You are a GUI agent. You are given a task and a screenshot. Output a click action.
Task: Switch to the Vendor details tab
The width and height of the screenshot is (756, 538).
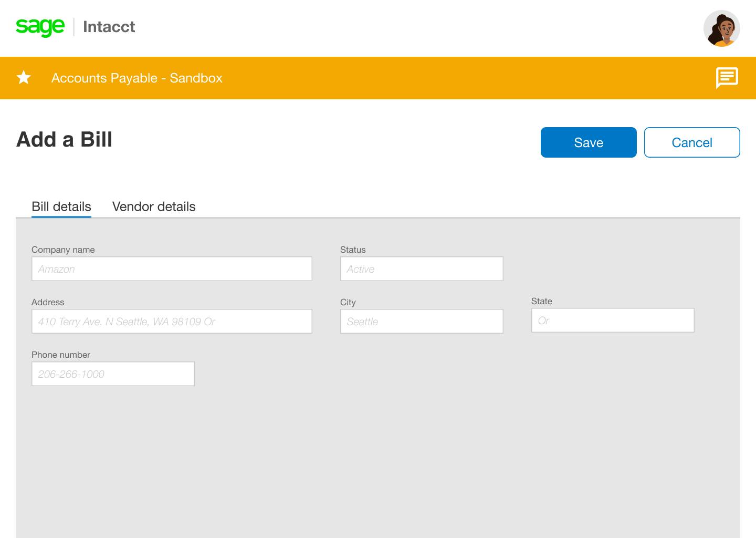coord(154,206)
